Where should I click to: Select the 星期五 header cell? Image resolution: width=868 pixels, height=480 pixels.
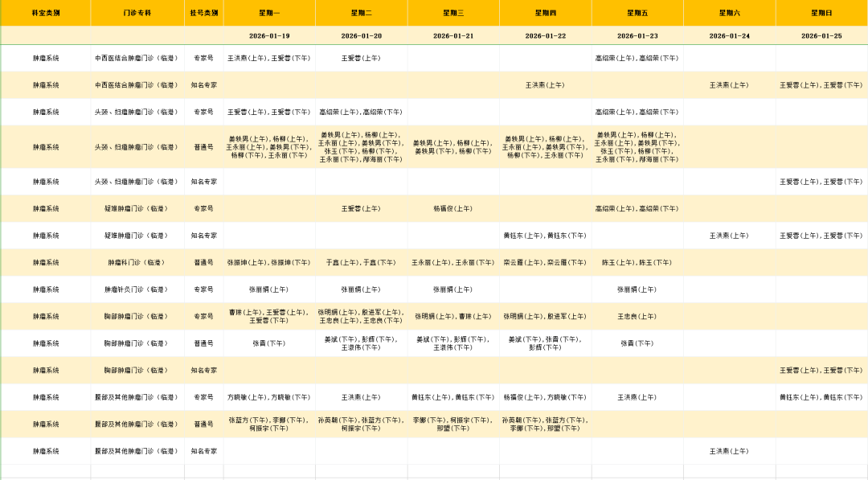tap(637, 13)
